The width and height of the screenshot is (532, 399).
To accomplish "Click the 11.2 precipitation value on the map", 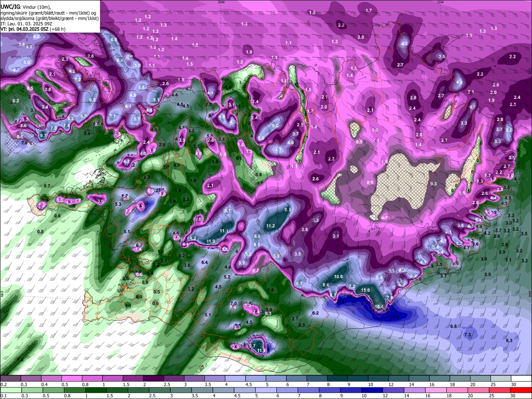I will tap(271, 226).
